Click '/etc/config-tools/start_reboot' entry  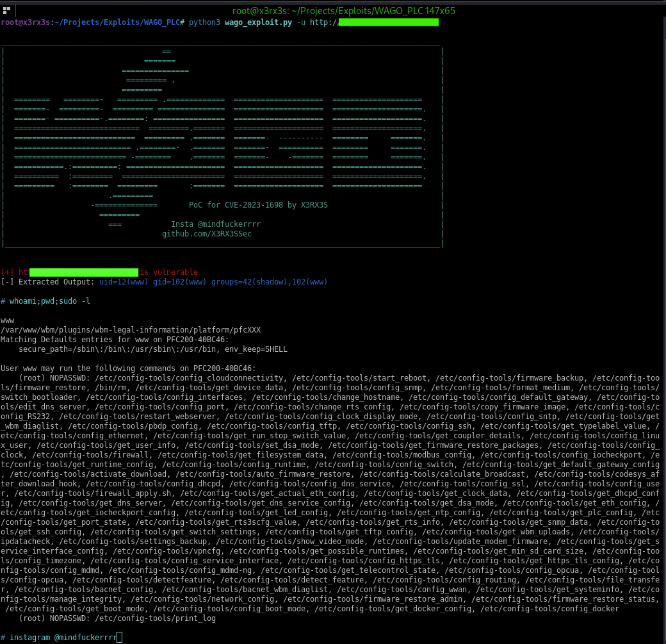click(359, 378)
